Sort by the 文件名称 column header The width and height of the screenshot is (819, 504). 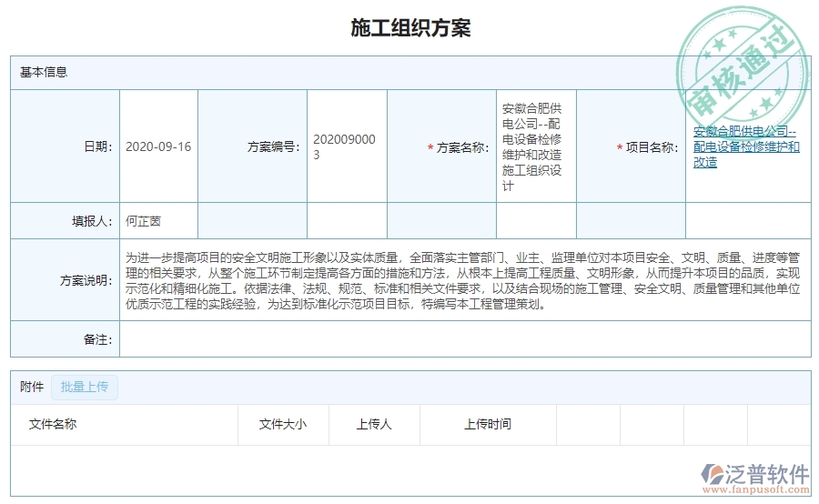pos(53,424)
